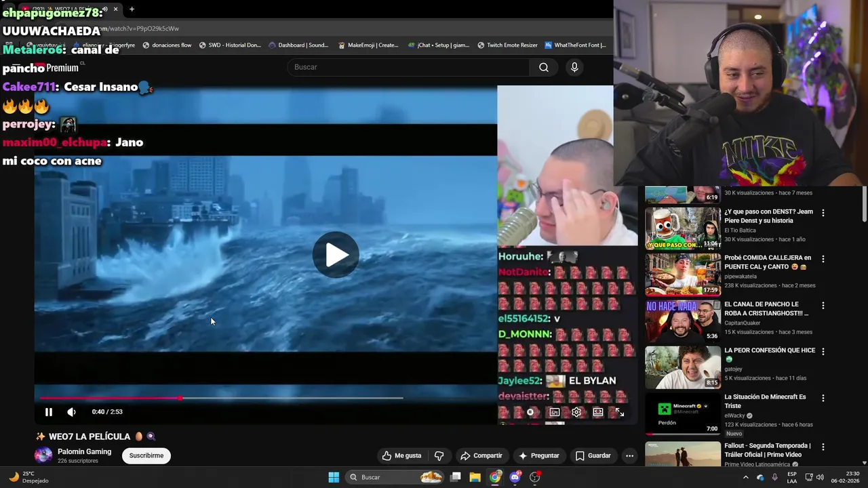868x488 pixels.
Task: Enter fullscreen with the corner icon
Action: (619, 412)
